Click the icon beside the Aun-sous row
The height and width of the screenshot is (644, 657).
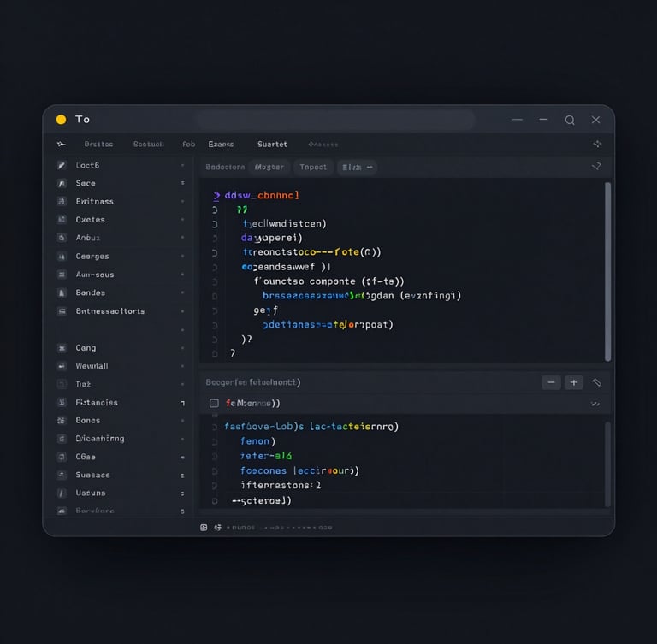62,275
